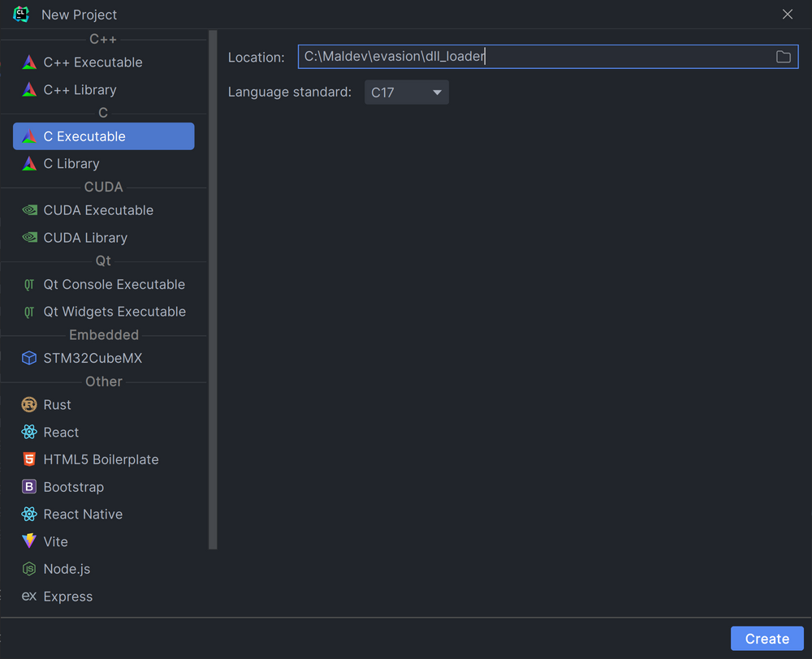Choose the STM32CubeMX embedded project
812x659 pixels.
point(93,358)
